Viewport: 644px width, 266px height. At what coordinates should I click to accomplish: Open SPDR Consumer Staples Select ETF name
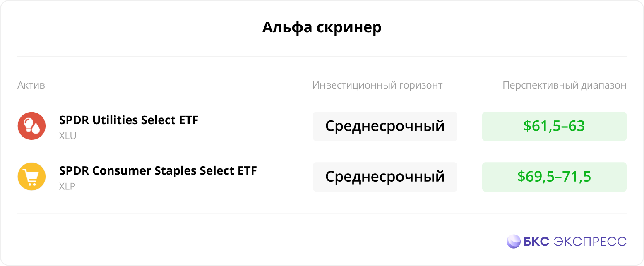[158, 170]
